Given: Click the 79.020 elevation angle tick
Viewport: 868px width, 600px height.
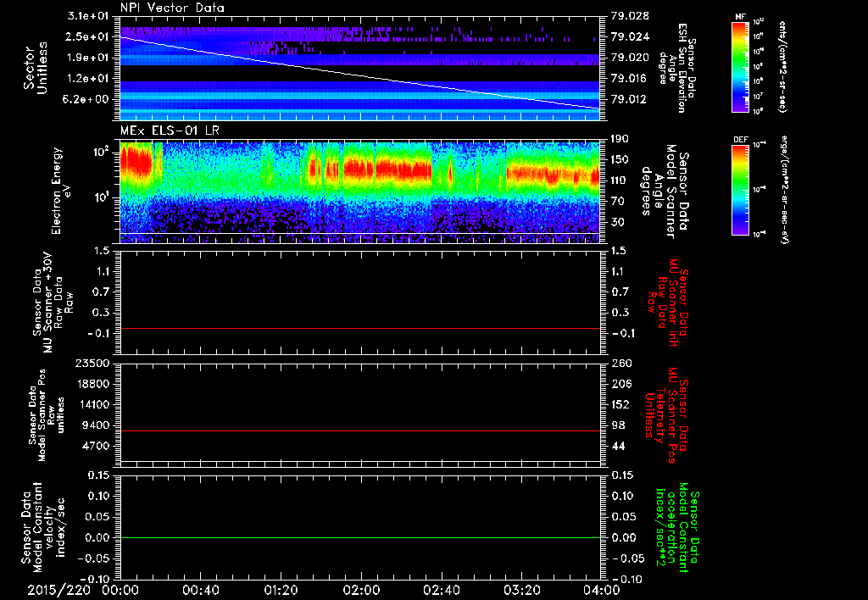Looking at the screenshot, I should 630,58.
